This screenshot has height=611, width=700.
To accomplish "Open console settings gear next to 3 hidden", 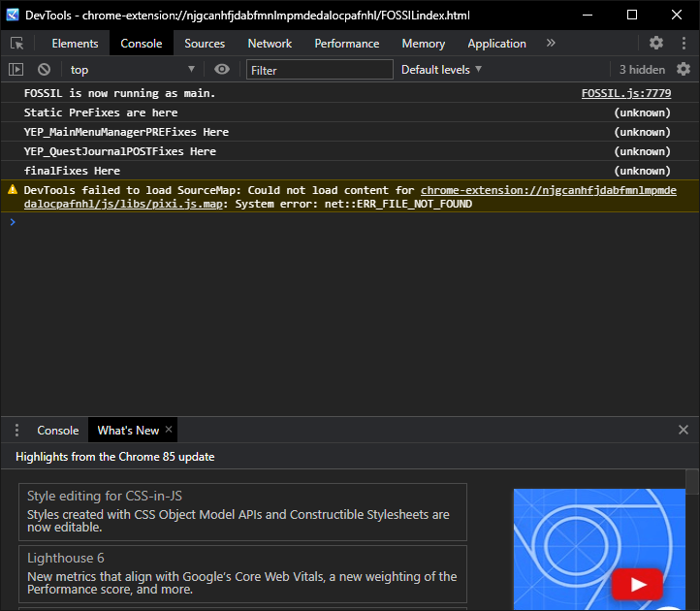I will [x=684, y=69].
